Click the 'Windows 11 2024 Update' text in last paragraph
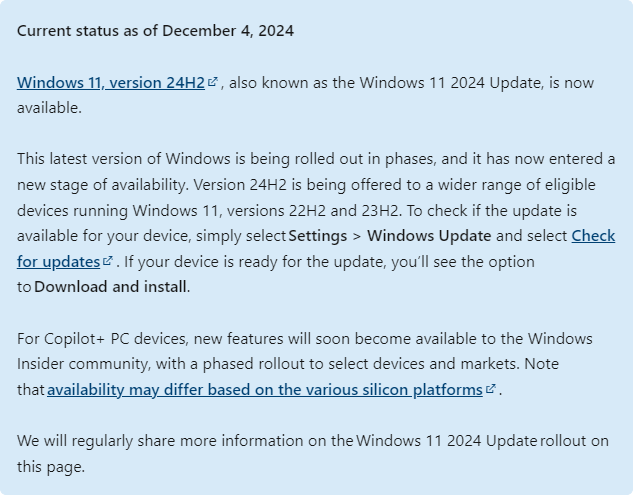The image size is (633, 495). click(x=446, y=441)
